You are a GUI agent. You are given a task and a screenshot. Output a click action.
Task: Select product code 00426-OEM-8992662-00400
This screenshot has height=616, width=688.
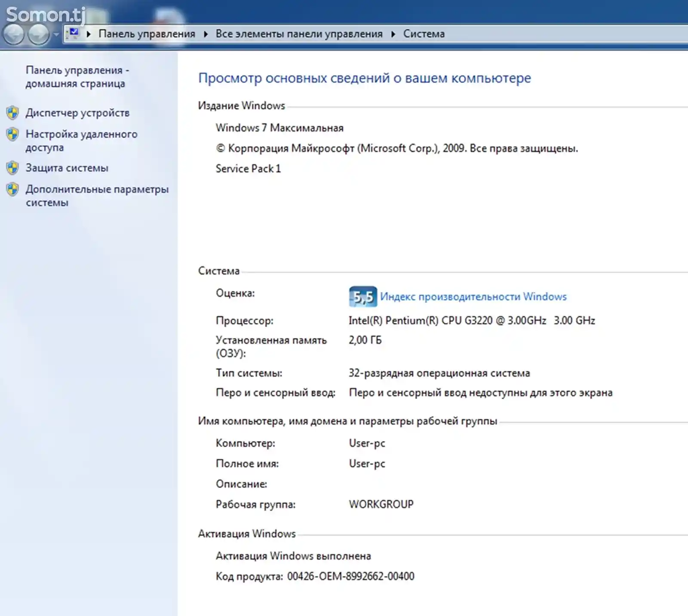click(351, 576)
